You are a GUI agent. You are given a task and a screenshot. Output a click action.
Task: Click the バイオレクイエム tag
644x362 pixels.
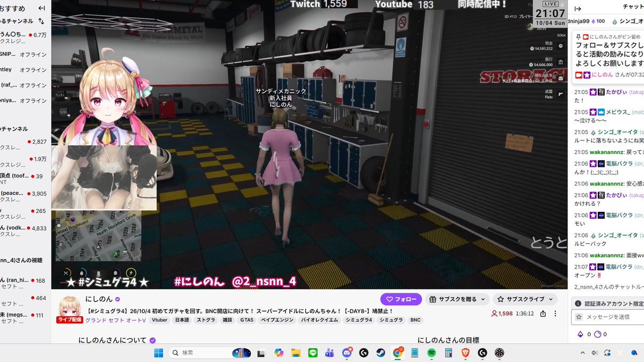318,320
